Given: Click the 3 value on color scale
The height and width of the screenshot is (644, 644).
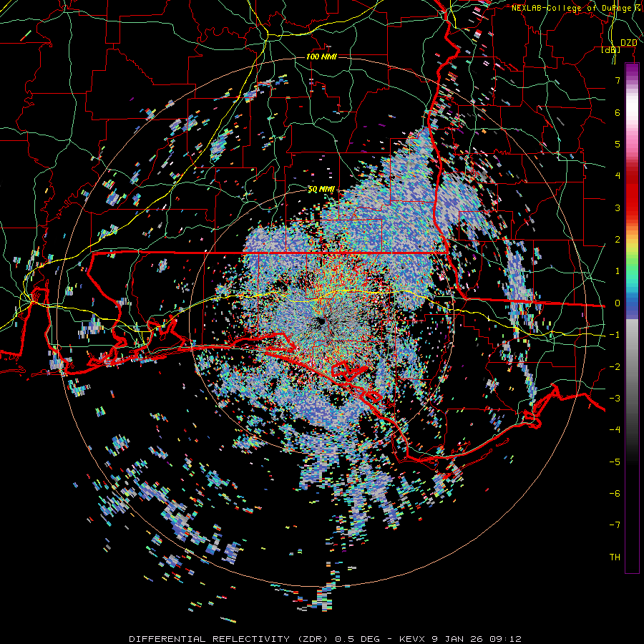Looking at the screenshot, I should [618, 208].
